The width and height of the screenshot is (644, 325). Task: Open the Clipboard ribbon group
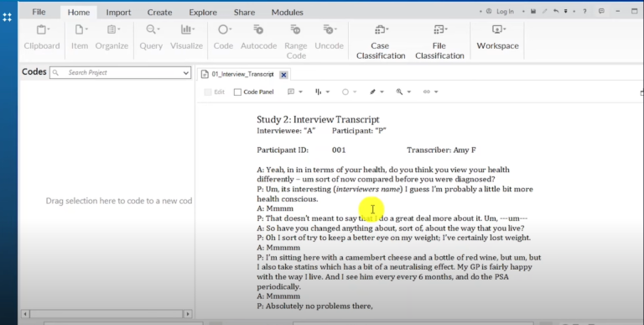[41, 38]
